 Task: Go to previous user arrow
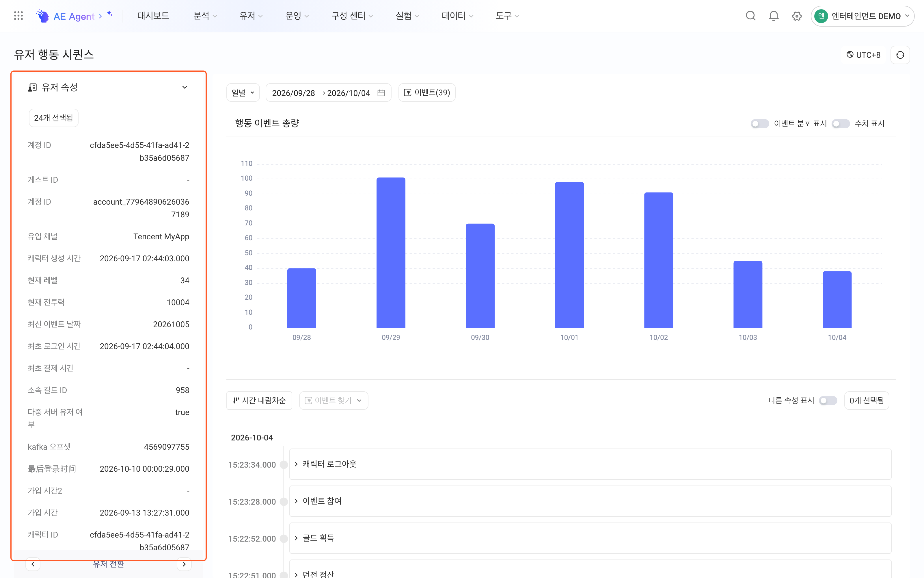click(33, 564)
